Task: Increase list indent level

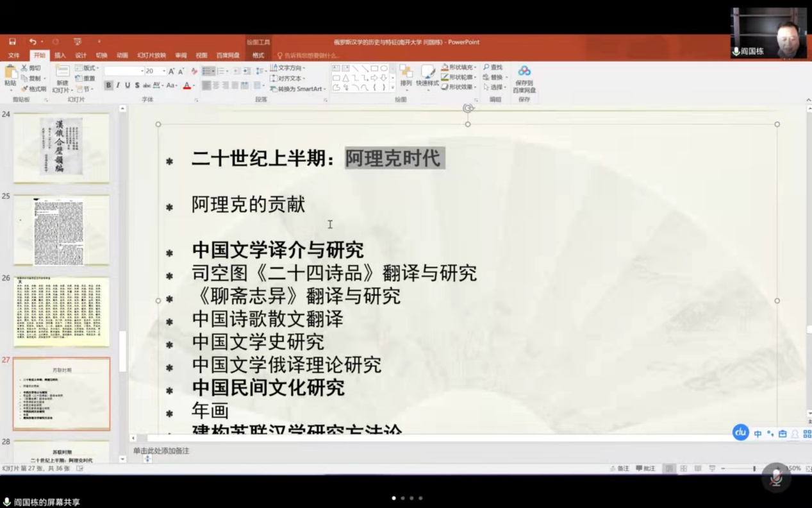Action: point(247,71)
